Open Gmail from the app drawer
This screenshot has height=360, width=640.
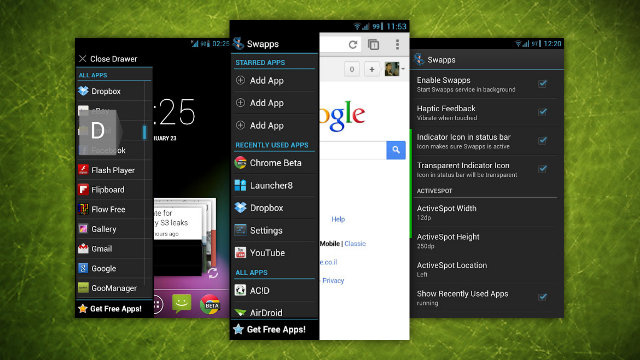coord(114,249)
